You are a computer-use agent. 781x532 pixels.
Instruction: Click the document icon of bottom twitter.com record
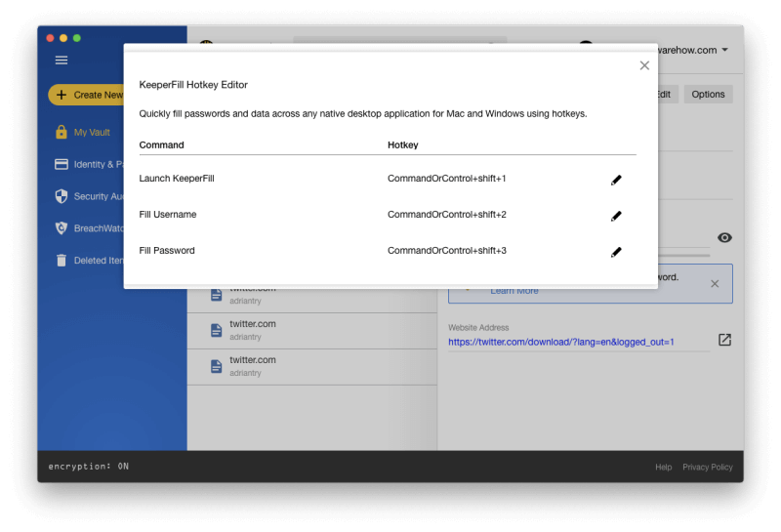tap(216, 366)
